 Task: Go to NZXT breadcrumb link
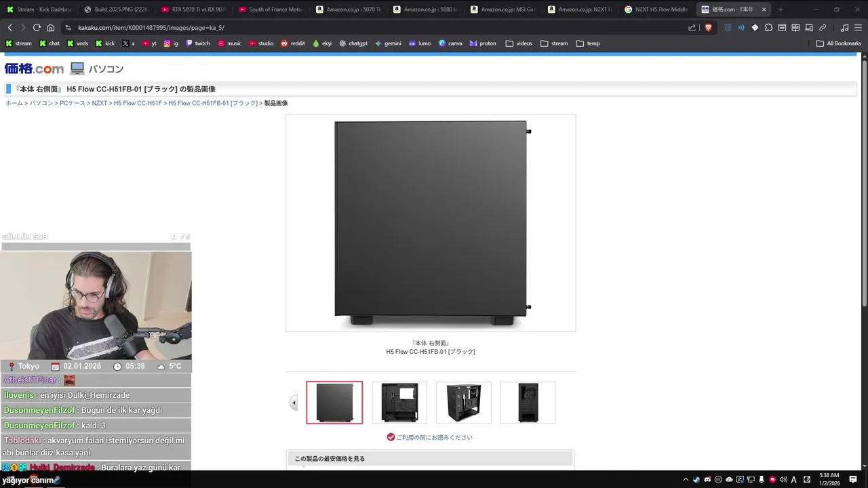click(x=100, y=103)
